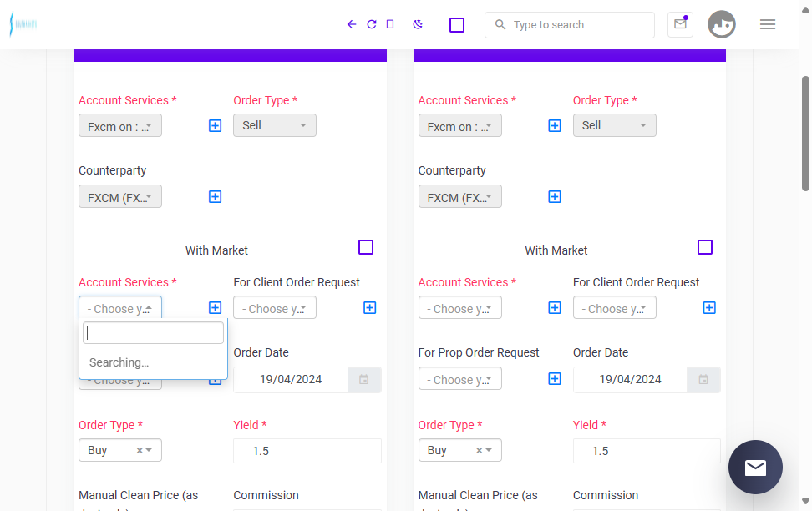812x511 pixels.
Task: Click the purple square icon in header
Action: point(457,25)
